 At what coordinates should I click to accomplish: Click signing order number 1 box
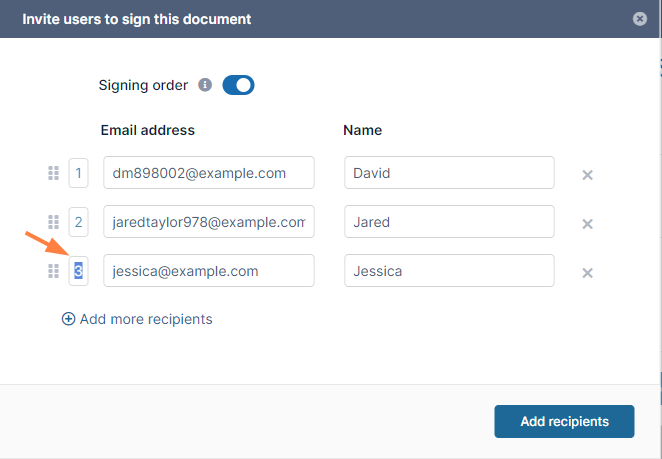pyautogui.click(x=78, y=173)
